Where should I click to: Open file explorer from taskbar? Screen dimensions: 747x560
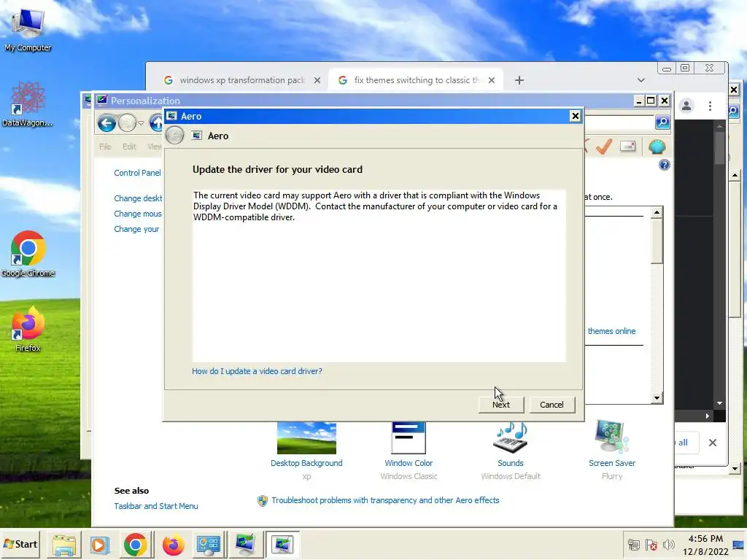point(64,545)
